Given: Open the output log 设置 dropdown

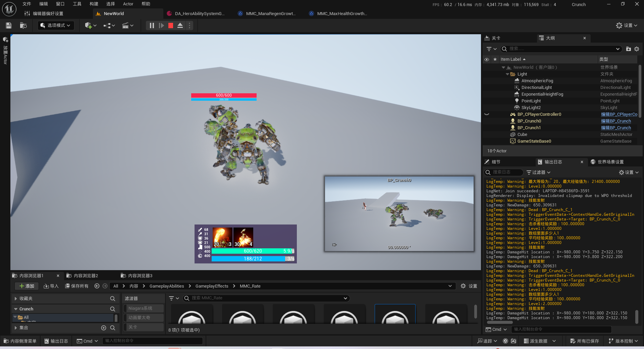Looking at the screenshot, I should click(x=629, y=172).
